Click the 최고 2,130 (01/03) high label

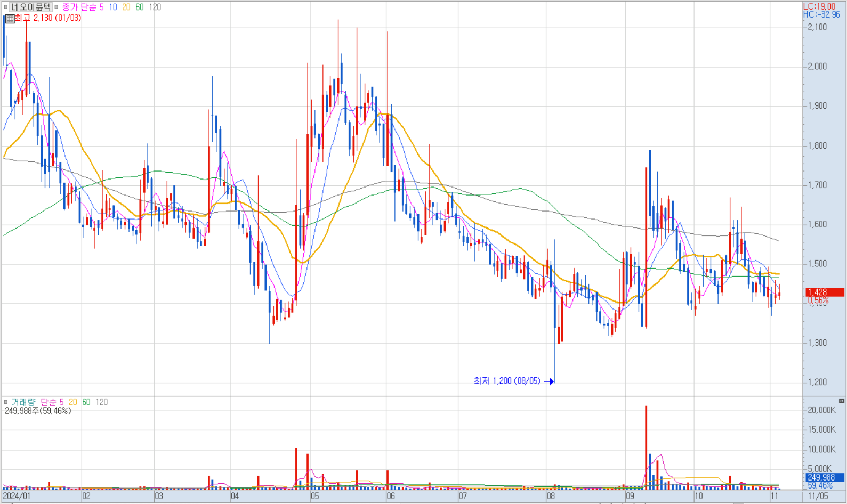click(48, 18)
